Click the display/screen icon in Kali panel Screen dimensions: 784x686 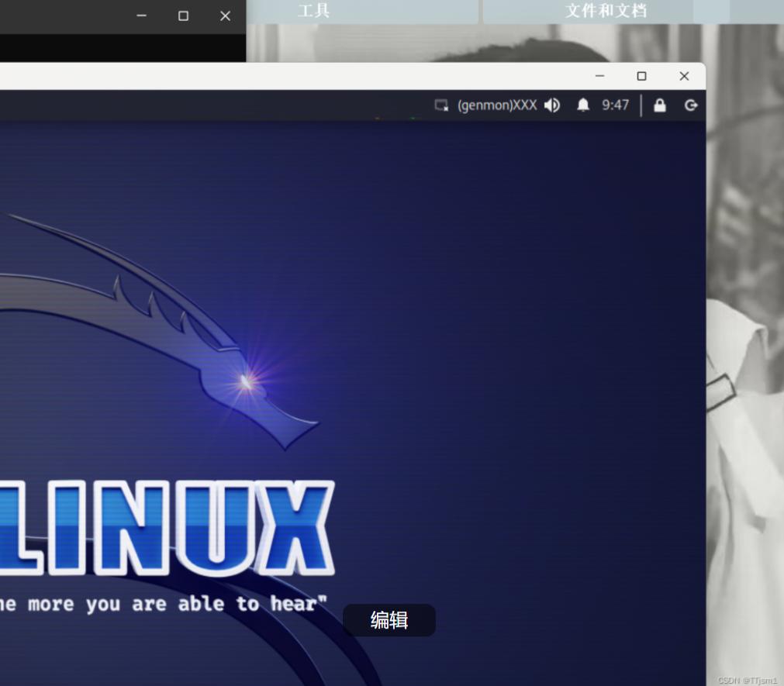(x=441, y=105)
